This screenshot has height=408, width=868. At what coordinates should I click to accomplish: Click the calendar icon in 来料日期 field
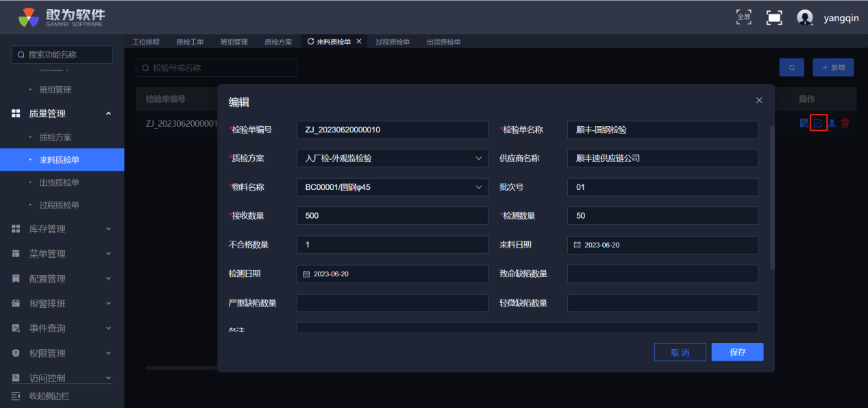pos(577,245)
